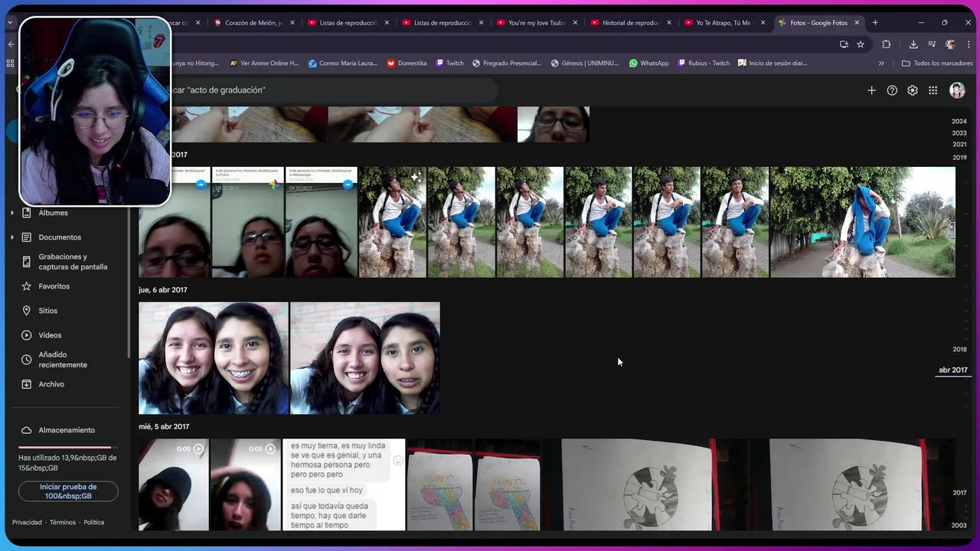The width and height of the screenshot is (980, 551).
Task: Click the storage usage progress bar
Action: [68, 447]
